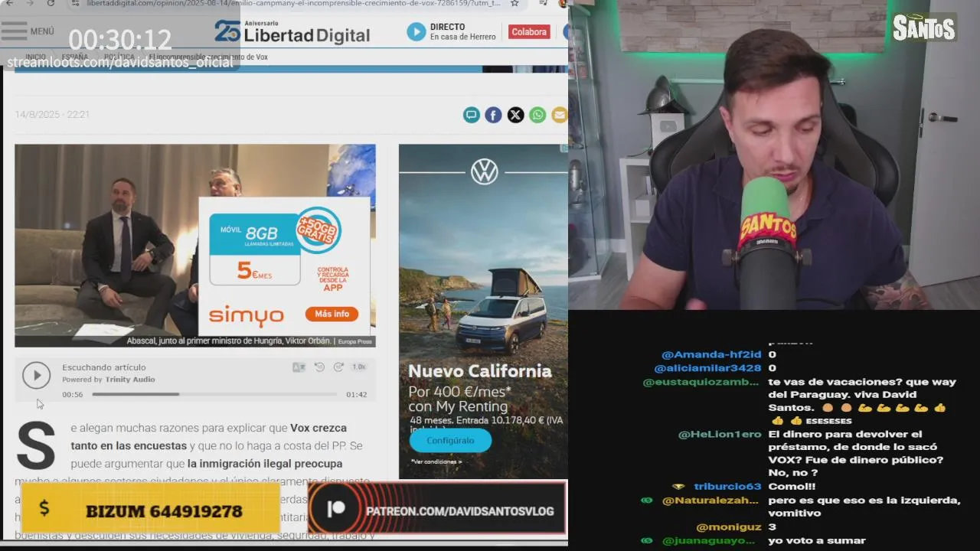Click chat message 'yo voto a sumar'
980x551 pixels.
tap(817, 540)
